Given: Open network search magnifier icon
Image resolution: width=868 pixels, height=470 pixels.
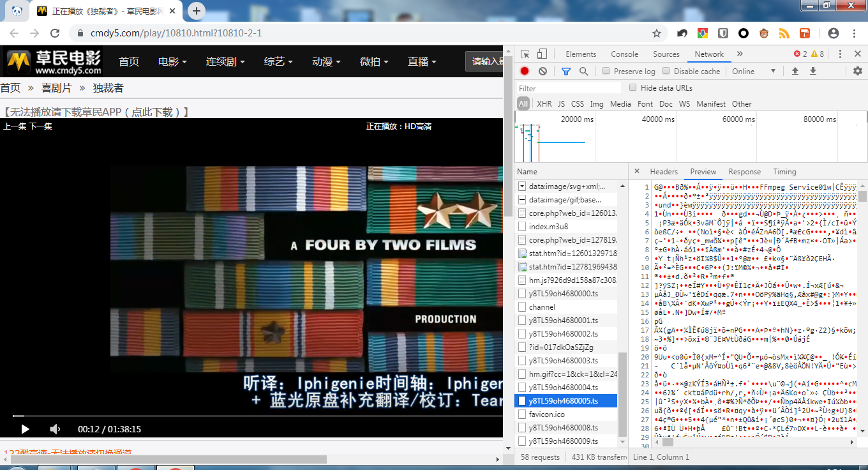Looking at the screenshot, I should tap(583, 72).
